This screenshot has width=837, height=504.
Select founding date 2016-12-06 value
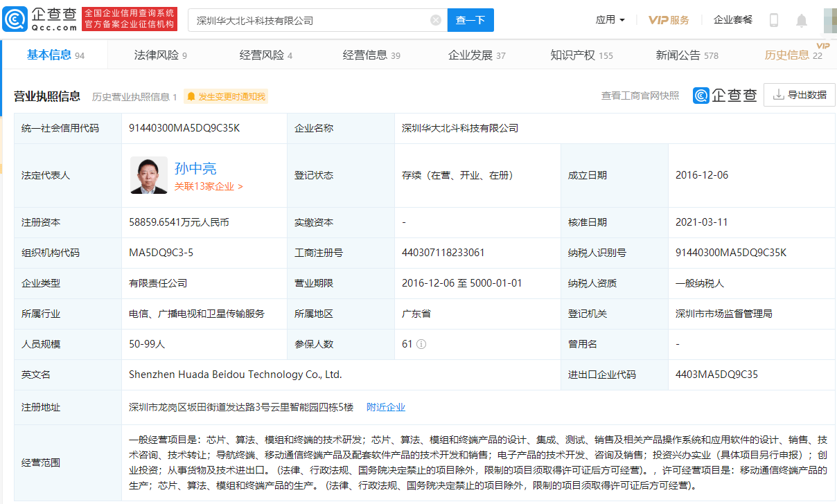click(702, 175)
